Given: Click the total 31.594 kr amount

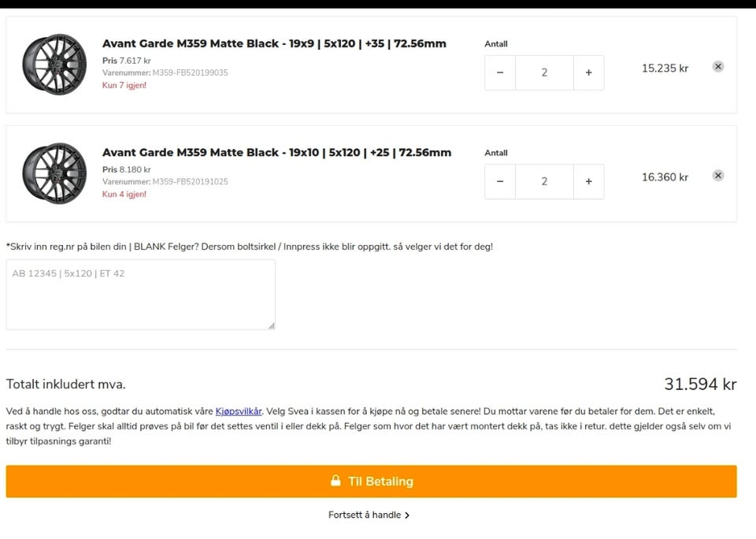Looking at the screenshot, I should (700, 384).
